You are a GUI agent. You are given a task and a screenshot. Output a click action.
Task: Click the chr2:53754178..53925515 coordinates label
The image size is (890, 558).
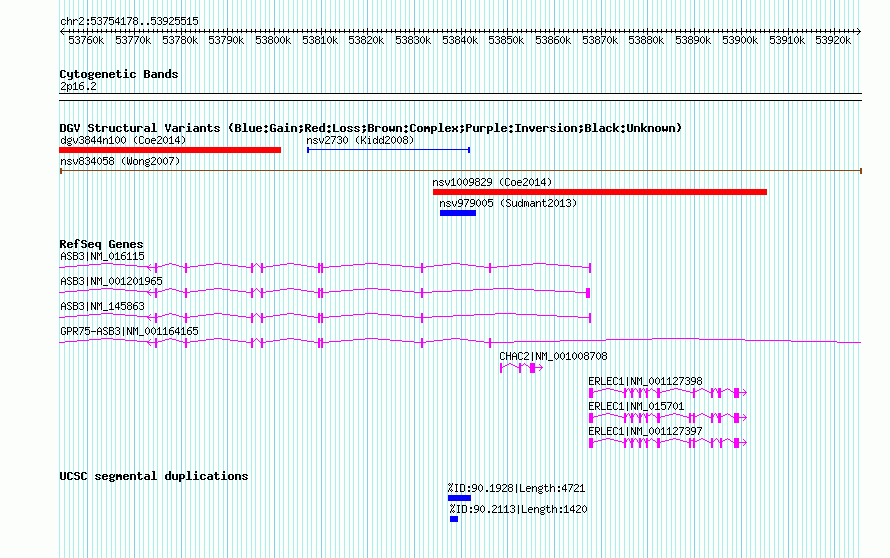click(x=129, y=21)
